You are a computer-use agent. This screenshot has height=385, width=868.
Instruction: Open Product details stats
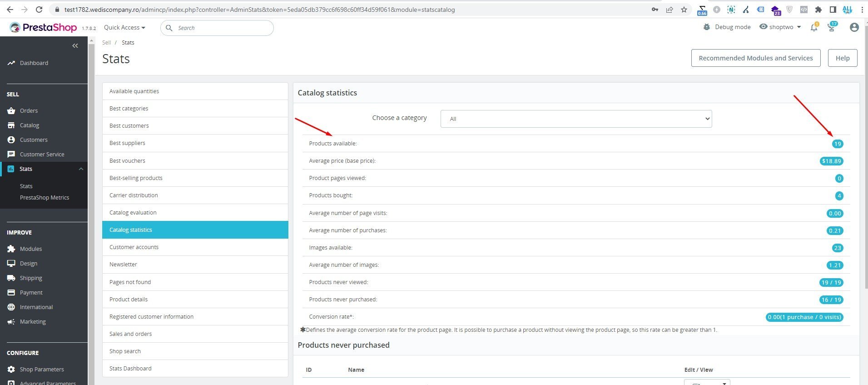[195, 300]
